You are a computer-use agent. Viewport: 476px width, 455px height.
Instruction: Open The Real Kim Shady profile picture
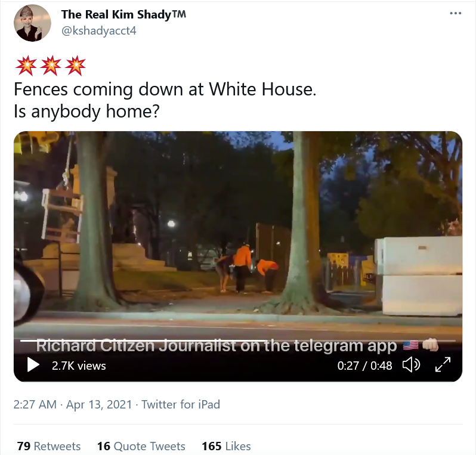pos(32,23)
